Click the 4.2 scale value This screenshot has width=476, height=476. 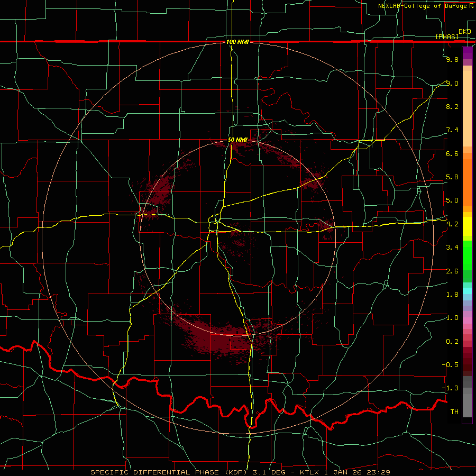pos(452,224)
